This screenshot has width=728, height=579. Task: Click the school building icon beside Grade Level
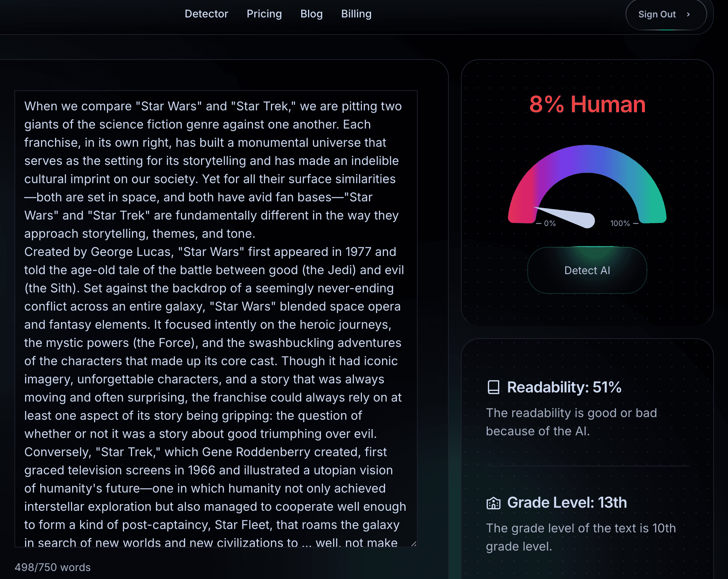[493, 503]
